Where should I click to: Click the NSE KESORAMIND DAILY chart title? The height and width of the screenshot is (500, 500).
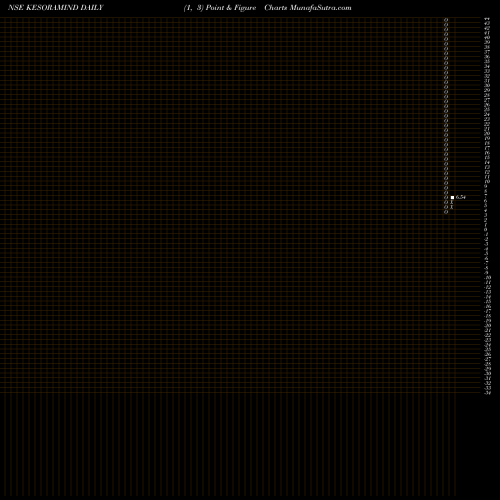56,8
